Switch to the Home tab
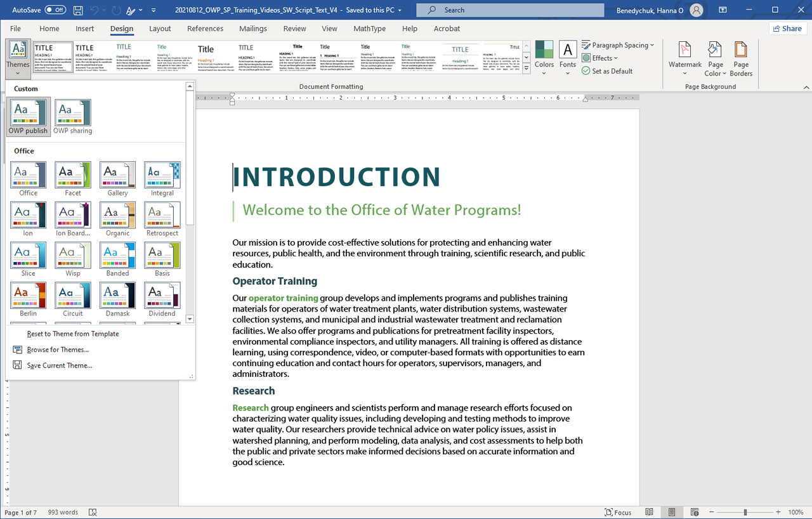Image resolution: width=812 pixels, height=519 pixels. click(49, 29)
